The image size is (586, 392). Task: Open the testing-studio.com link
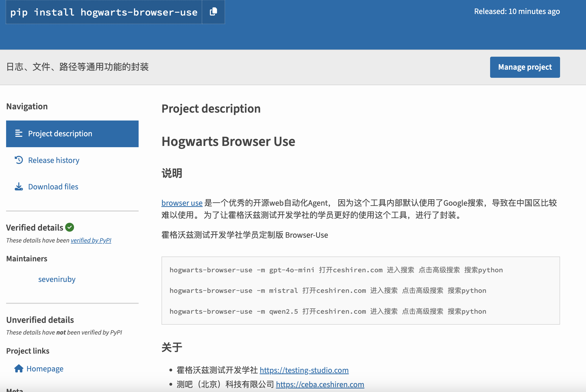pyautogui.click(x=304, y=370)
